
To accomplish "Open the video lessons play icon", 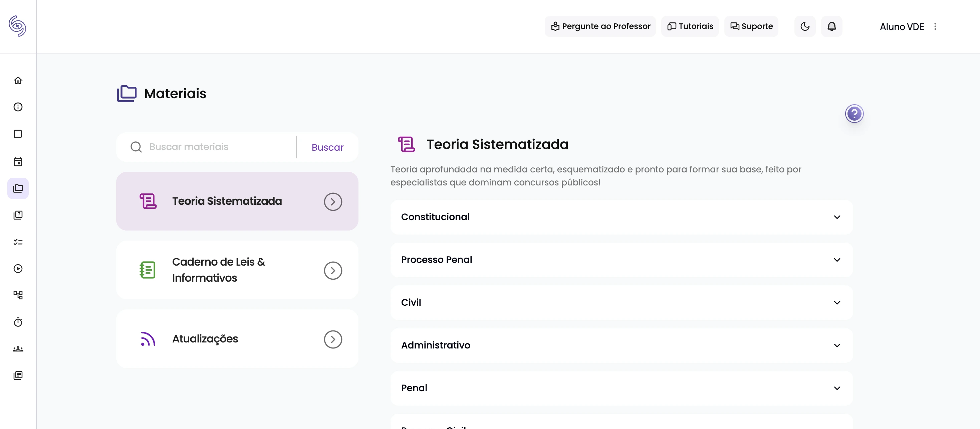I will [x=18, y=268].
